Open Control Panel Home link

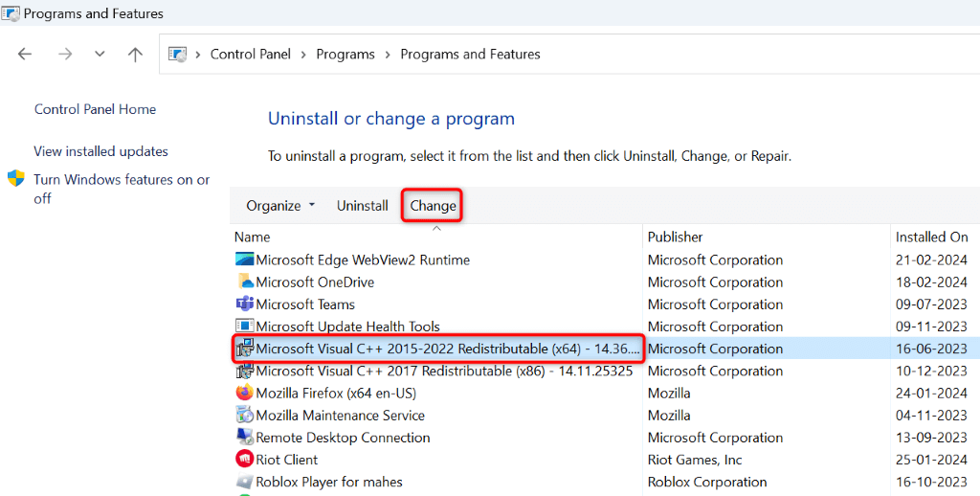point(95,109)
